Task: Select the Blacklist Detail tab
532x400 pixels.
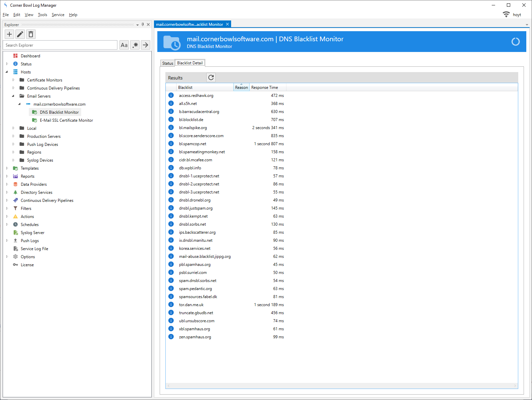Action: pos(190,63)
